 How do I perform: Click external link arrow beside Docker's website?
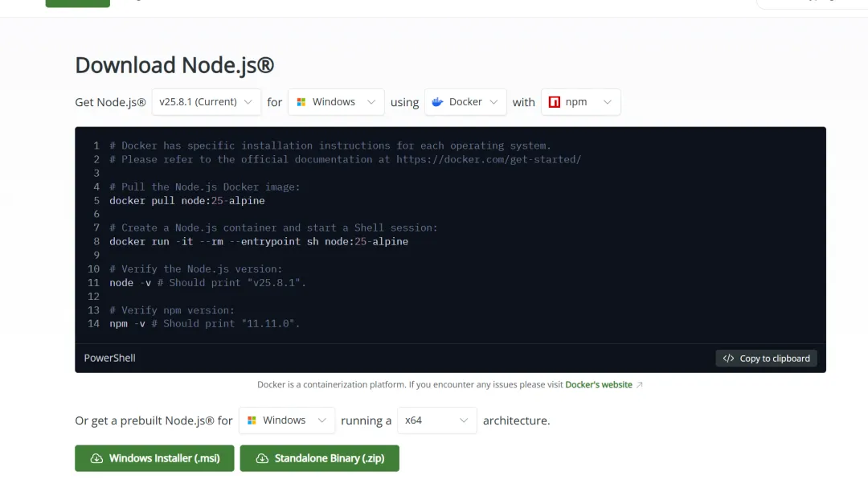tap(640, 384)
